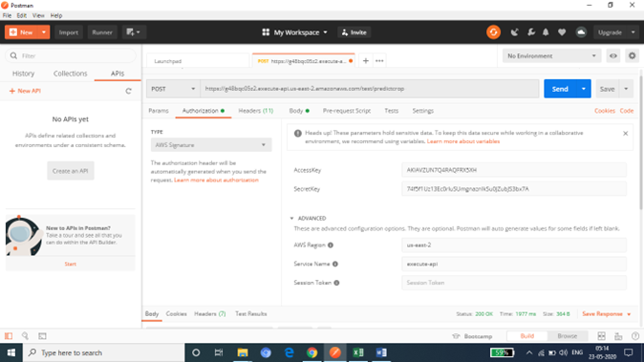Show info for Session Token
The width and height of the screenshot is (644, 362).
[x=336, y=283]
